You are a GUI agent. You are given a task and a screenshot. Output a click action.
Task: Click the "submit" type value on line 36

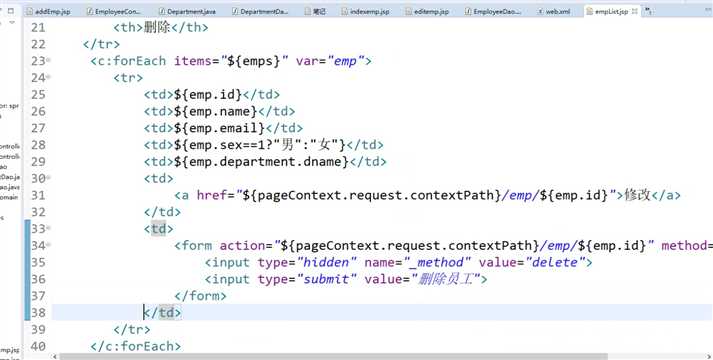[x=326, y=279]
